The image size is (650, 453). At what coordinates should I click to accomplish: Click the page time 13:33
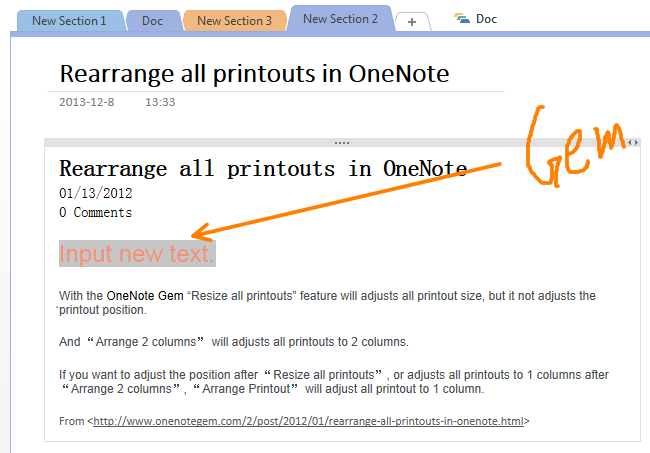(x=160, y=102)
